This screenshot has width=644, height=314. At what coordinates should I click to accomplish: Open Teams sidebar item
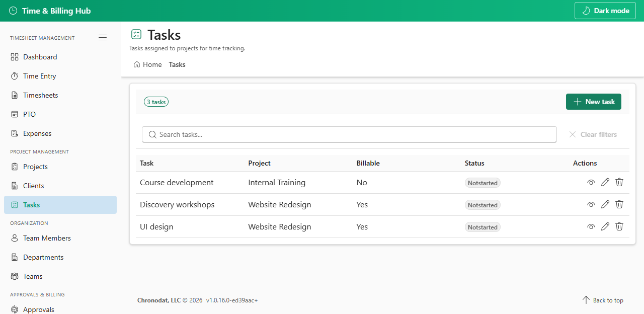pyautogui.click(x=60, y=276)
